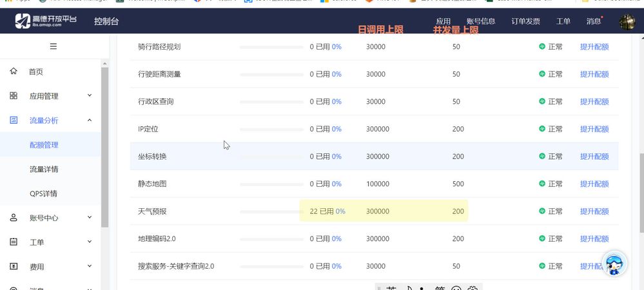This screenshot has width=644, height=290.
Task: Expand the 费用 sidebar chevron
Action: 90,266
